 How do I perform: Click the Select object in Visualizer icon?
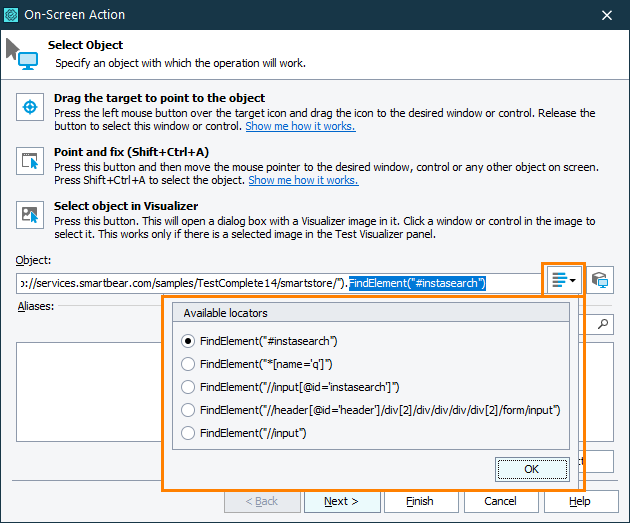coord(30,215)
